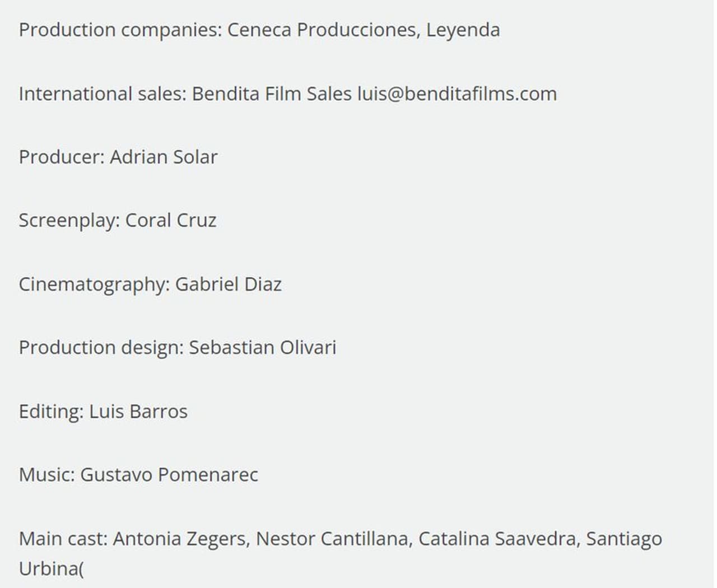
Task: Click the cast name 'Antonia Zegers'
Action: 179,539
